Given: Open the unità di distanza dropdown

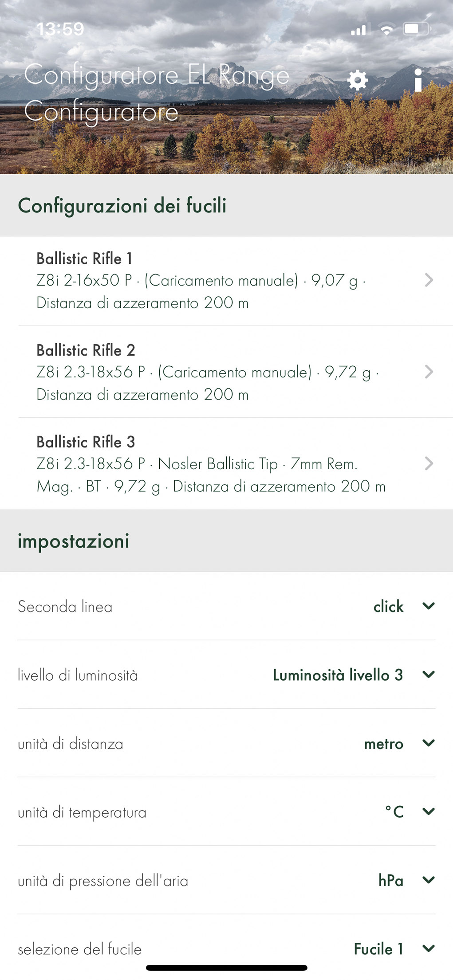Looking at the screenshot, I should 428,743.
